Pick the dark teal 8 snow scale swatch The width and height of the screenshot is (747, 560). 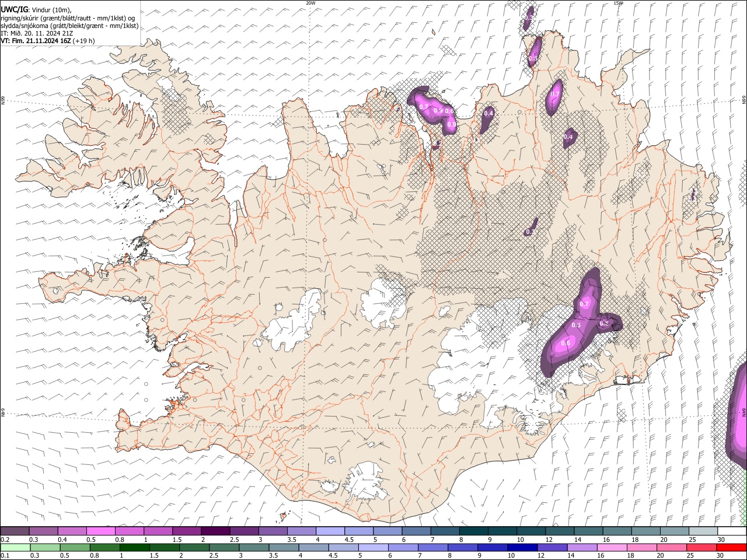(474, 531)
